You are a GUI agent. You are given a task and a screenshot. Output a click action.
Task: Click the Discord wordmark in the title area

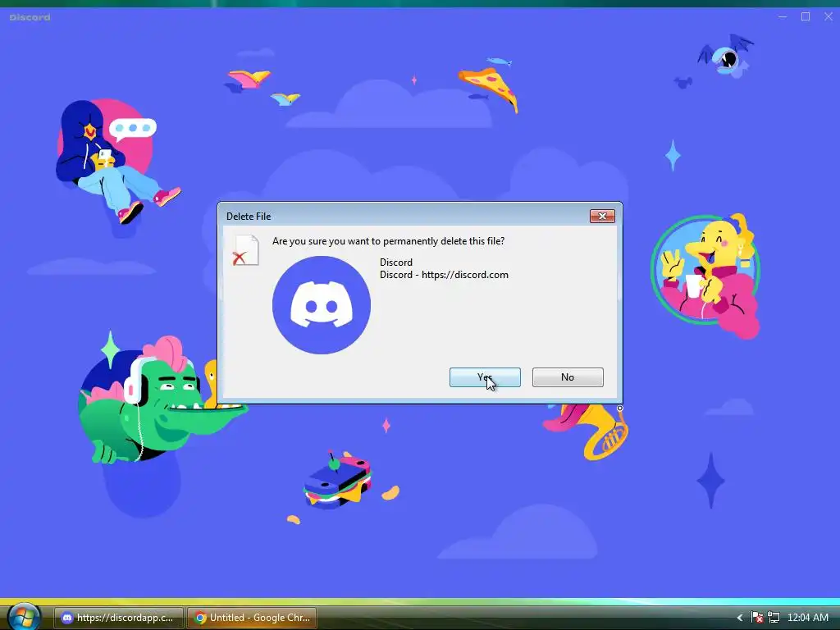[x=30, y=17]
